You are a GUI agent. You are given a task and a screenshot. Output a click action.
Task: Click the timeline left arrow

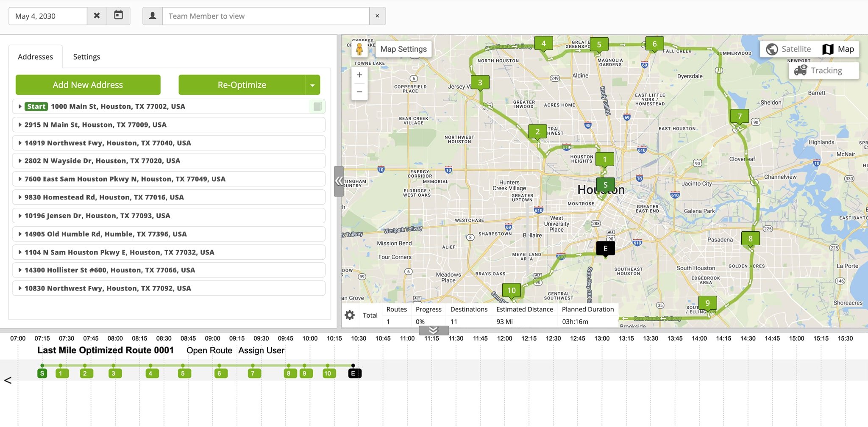tap(8, 380)
